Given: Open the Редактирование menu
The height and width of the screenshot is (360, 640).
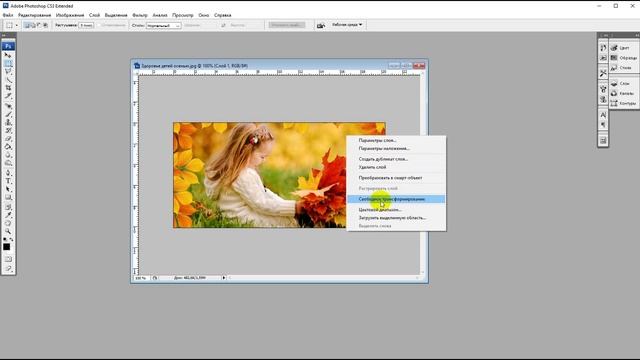Looking at the screenshot, I should (34, 15).
